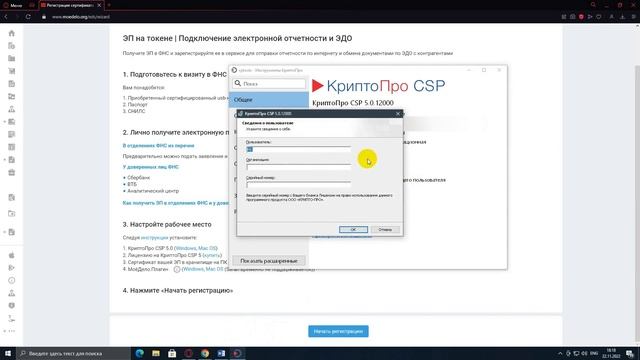Open the купить license link
This screenshot has width=640, height=360.
tap(212, 255)
